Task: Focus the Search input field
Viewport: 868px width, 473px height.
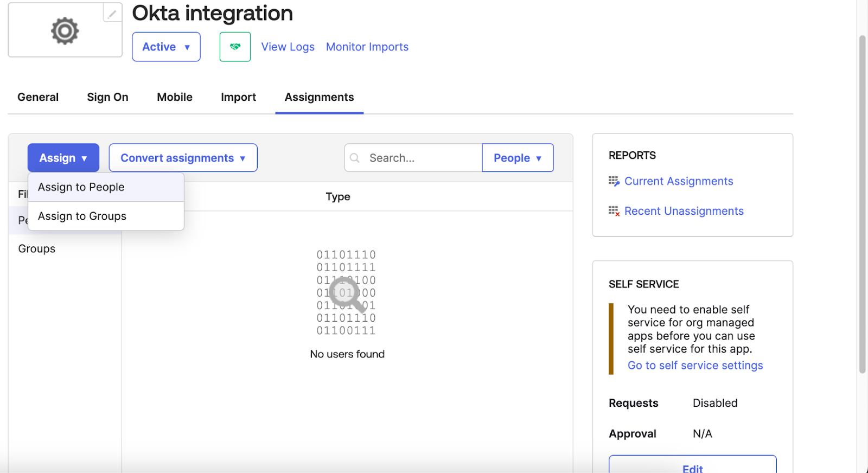Action: click(x=413, y=158)
